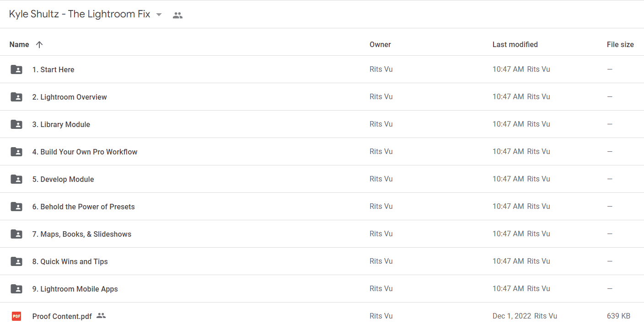Select folder icon for 6. Behold the Power of Presets
Image resolution: width=644 pixels, height=324 pixels.
point(16,207)
